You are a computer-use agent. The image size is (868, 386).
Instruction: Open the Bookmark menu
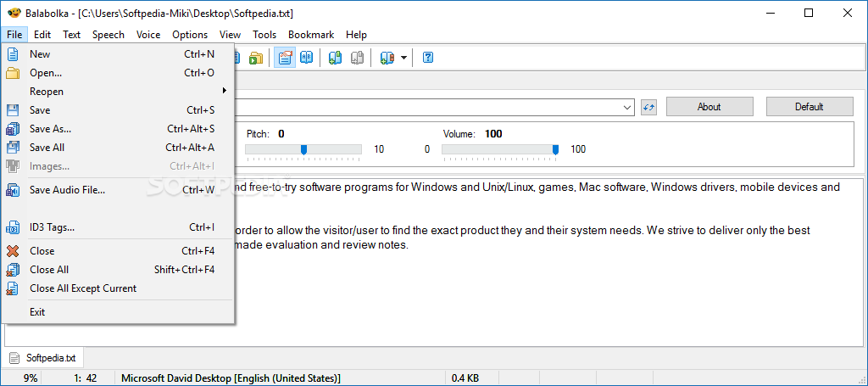click(311, 34)
